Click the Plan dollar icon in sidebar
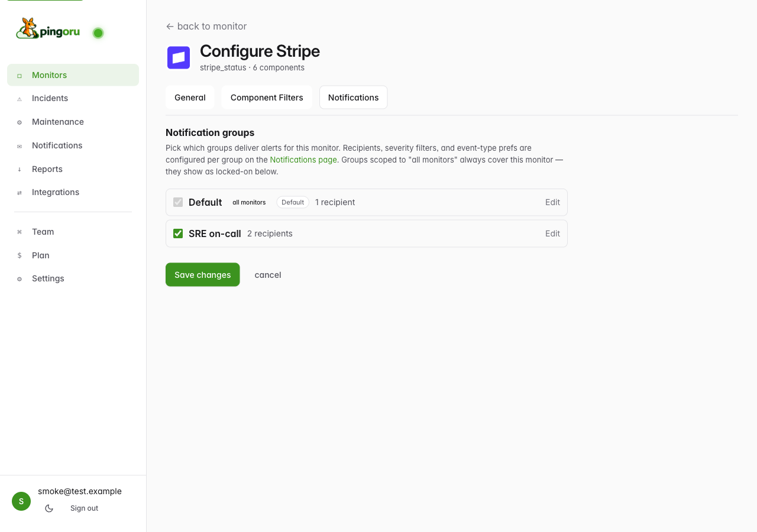757x532 pixels. pos(20,255)
